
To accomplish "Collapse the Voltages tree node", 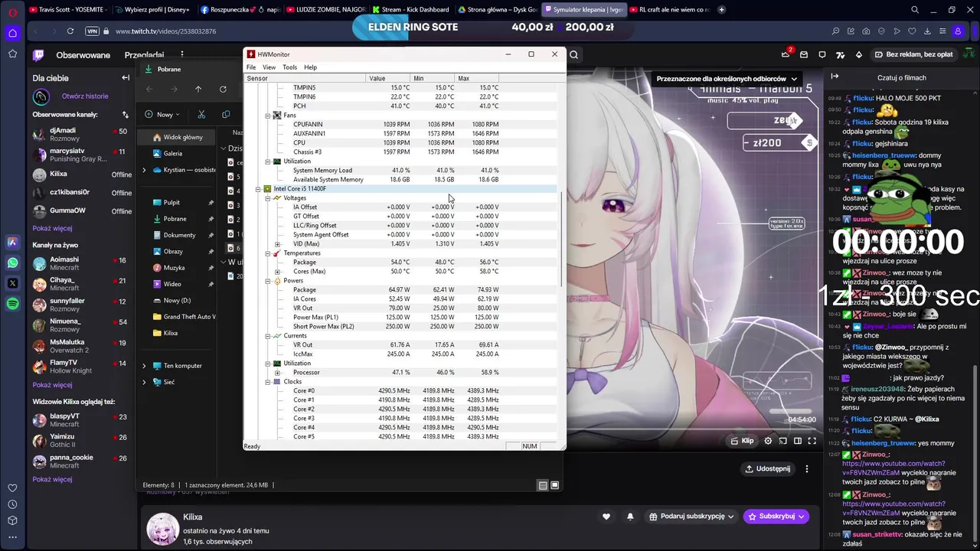I will 268,198.
